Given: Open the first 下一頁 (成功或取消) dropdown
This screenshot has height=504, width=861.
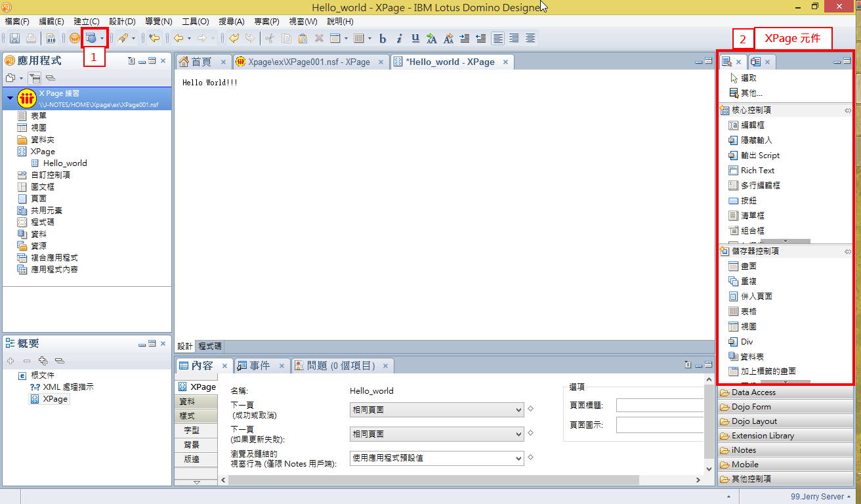Looking at the screenshot, I should point(436,410).
